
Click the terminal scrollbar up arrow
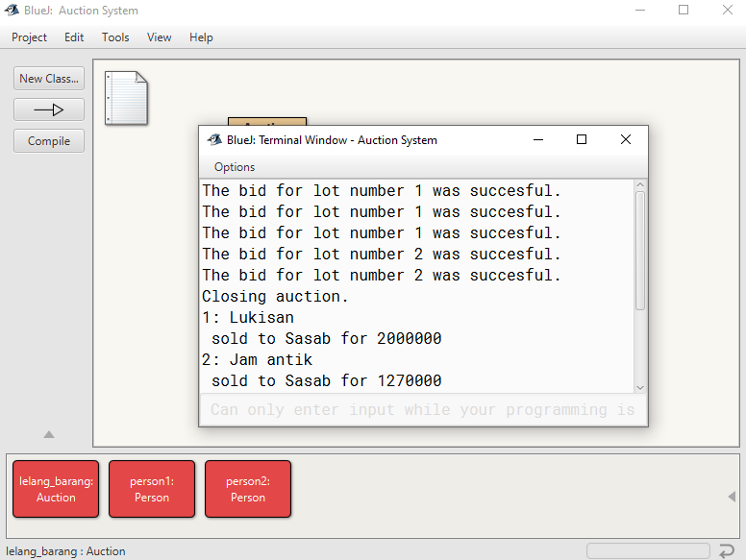(640, 185)
